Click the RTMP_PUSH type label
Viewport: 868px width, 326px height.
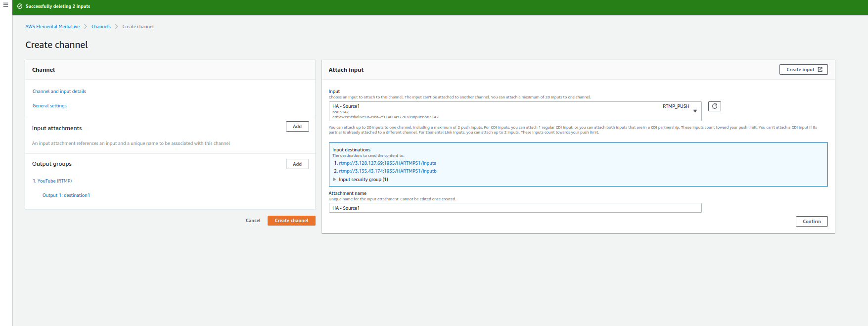676,106
